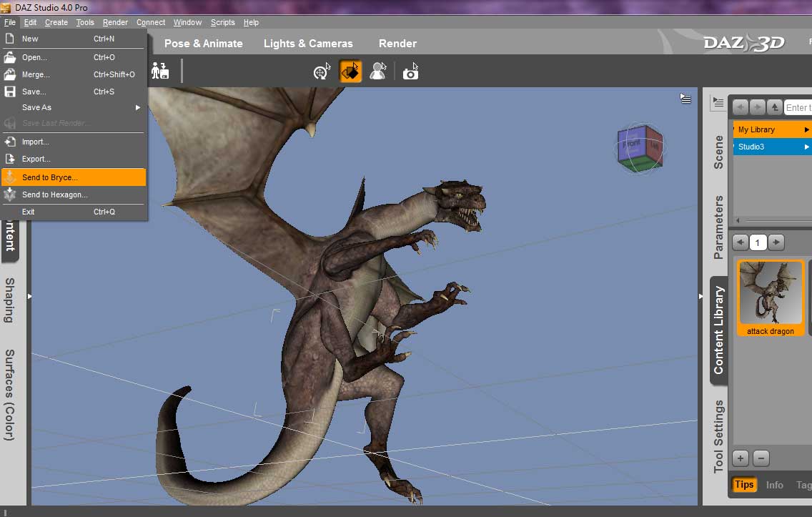Click the minus button below content thumbnails
This screenshot has height=517, width=812.
click(761, 458)
